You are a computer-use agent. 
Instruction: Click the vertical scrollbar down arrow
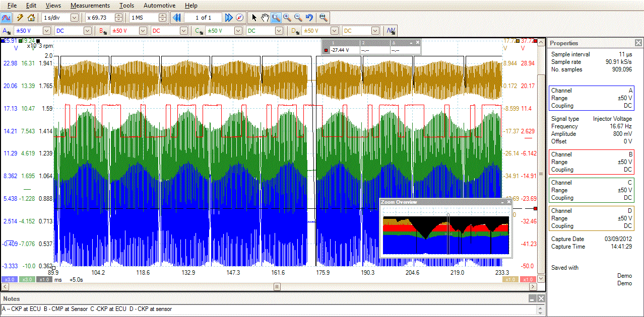[541, 279]
